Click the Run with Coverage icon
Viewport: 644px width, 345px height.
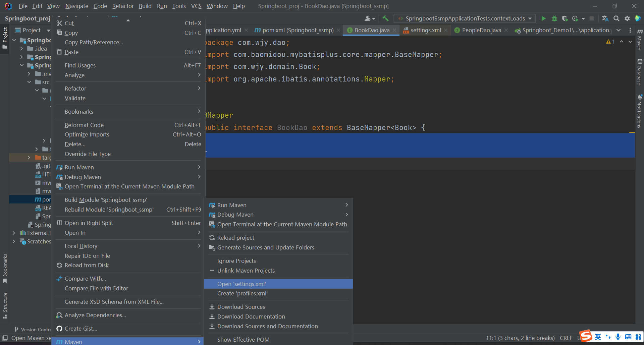point(565,18)
